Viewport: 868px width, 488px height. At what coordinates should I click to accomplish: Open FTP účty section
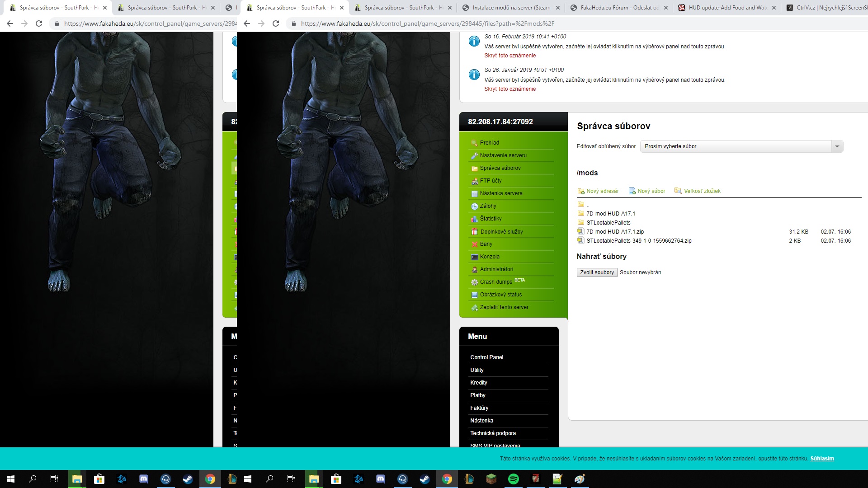coord(491,181)
